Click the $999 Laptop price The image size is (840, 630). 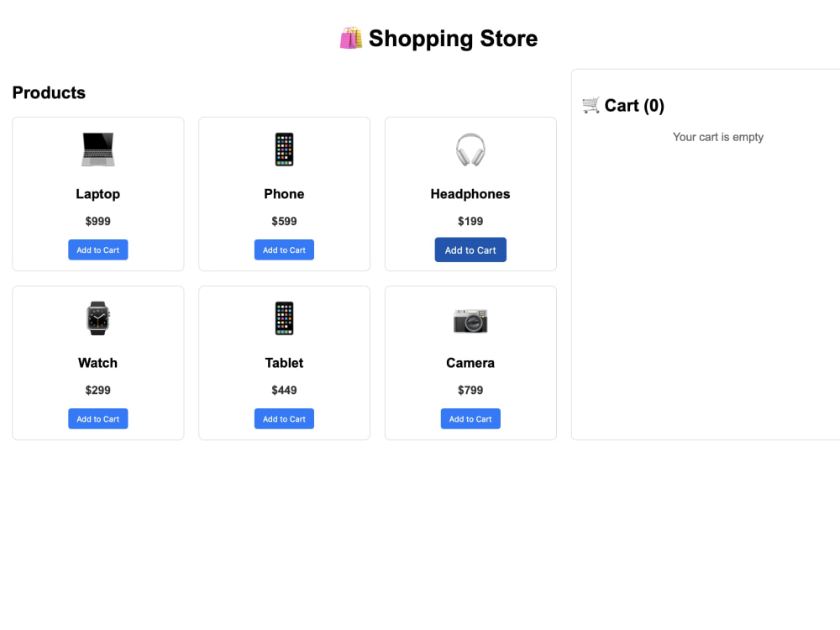tap(97, 221)
